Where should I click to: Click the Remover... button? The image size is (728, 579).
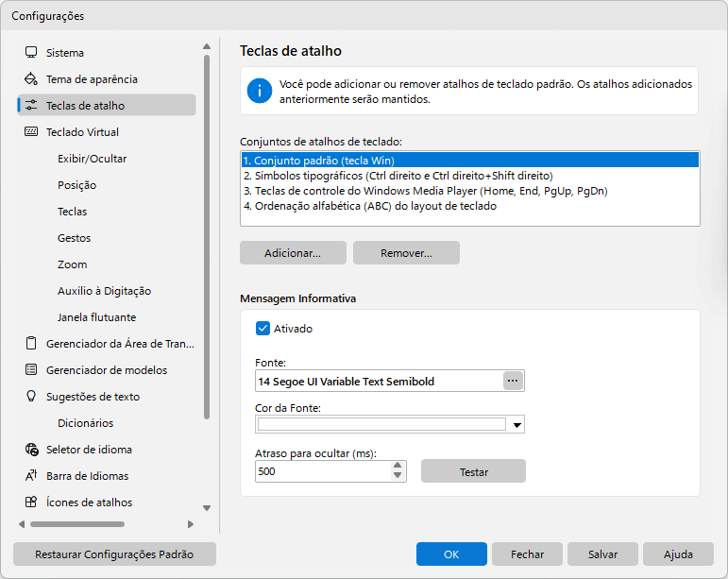tap(406, 252)
